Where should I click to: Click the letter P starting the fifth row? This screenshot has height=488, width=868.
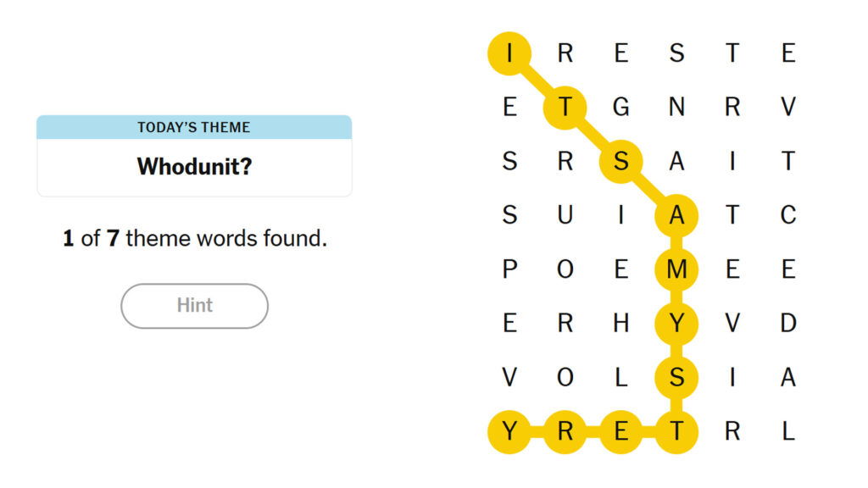(509, 269)
